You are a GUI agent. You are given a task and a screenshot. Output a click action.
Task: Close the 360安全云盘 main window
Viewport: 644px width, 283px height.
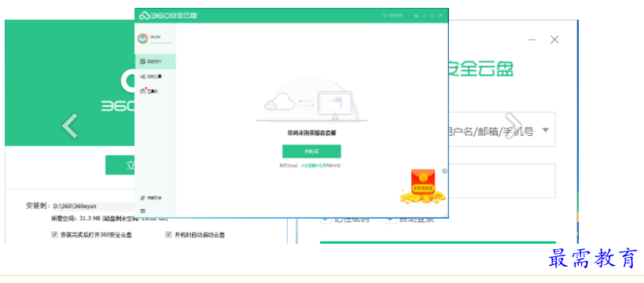click(x=440, y=16)
